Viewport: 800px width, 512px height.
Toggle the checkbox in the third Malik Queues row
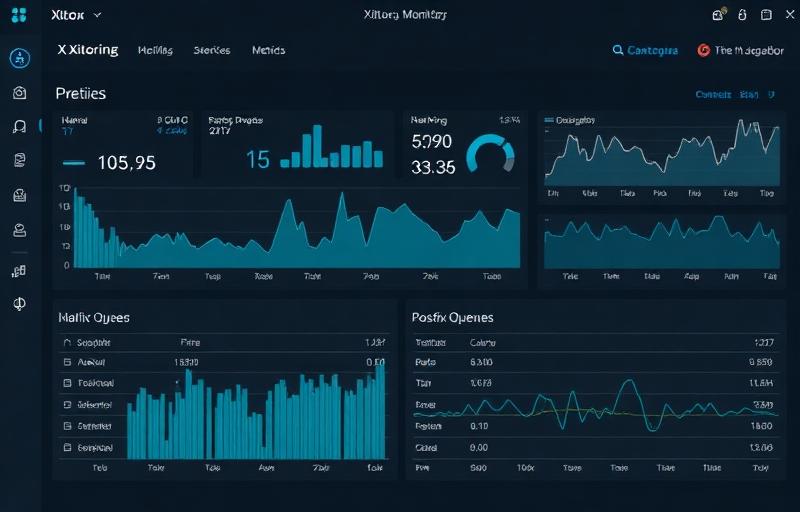click(68, 383)
